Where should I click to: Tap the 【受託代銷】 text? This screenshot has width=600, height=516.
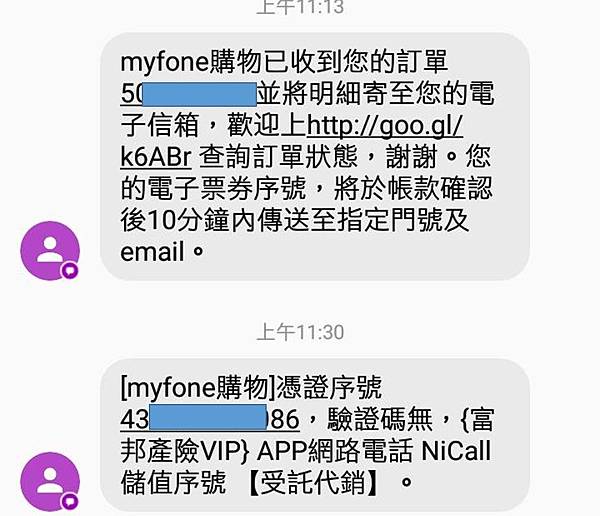tap(315, 482)
